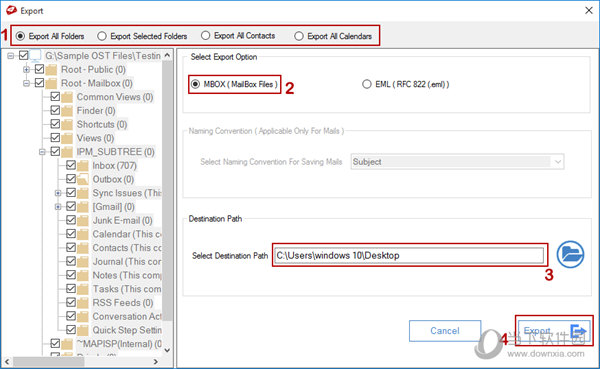Click the Tasks folder icon

(83, 289)
